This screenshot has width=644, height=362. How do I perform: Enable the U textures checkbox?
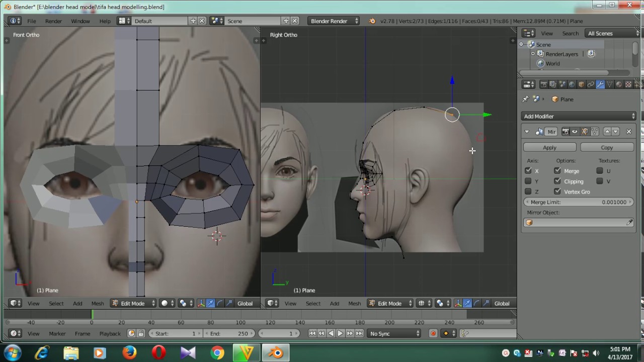(x=600, y=171)
